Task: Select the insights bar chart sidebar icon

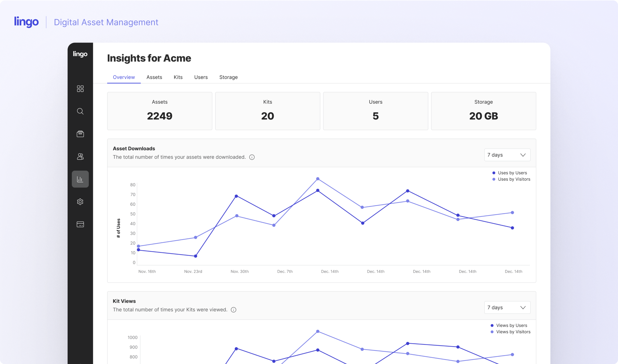Action: tap(80, 179)
